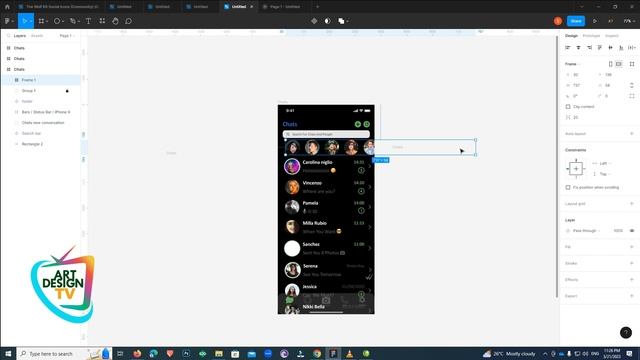Click the Figma home icon
This screenshot has width=640, height=360.
[x=7, y=7]
